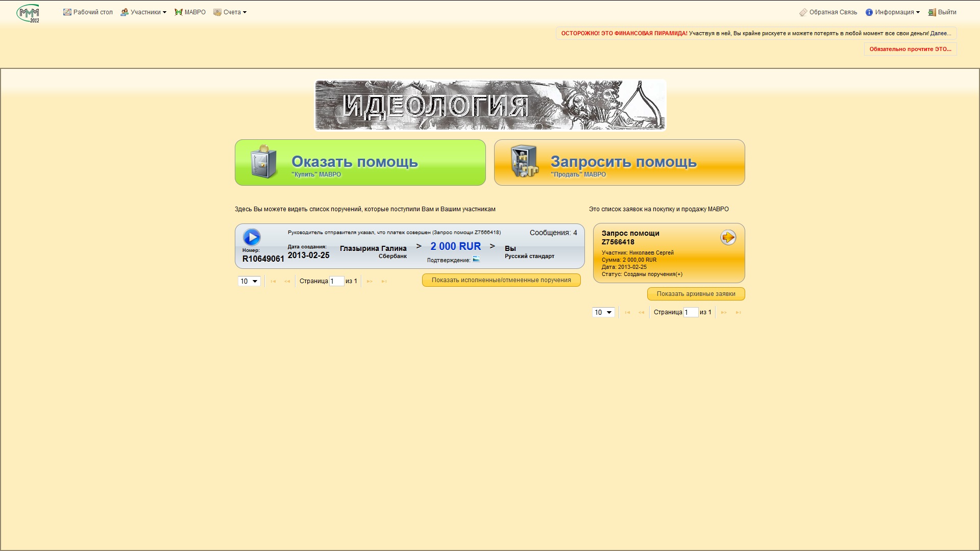Screen dimensions: 980x551
Task: Click Показать архивные заявки button
Action: click(x=696, y=294)
